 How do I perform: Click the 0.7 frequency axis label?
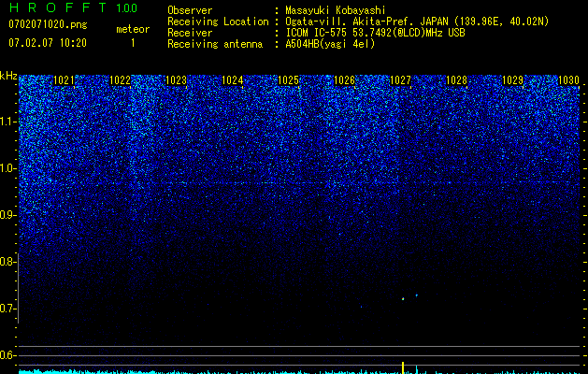click(x=7, y=309)
